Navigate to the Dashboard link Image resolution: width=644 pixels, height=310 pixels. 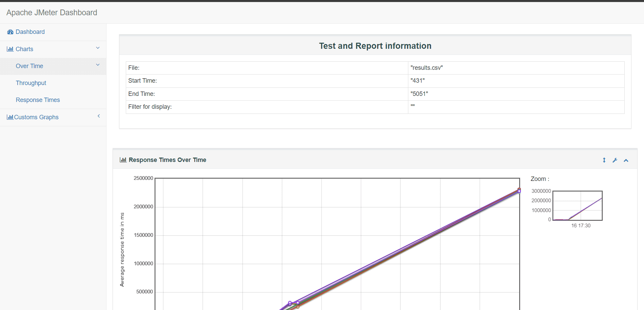pos(30,32)
